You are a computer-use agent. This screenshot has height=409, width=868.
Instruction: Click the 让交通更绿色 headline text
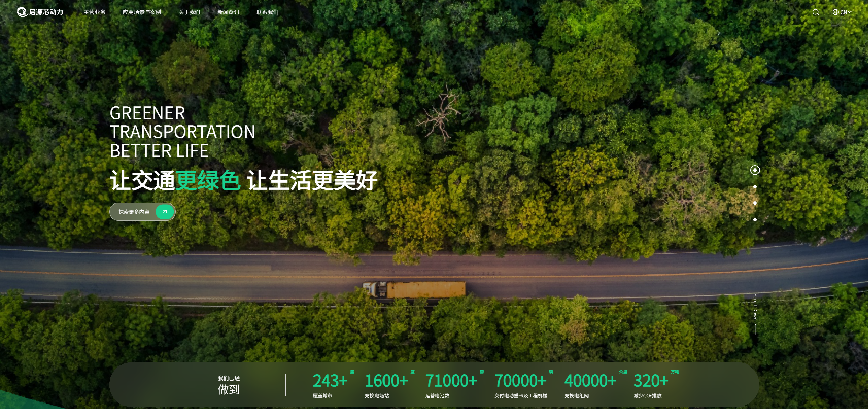(x=175, y=180)
